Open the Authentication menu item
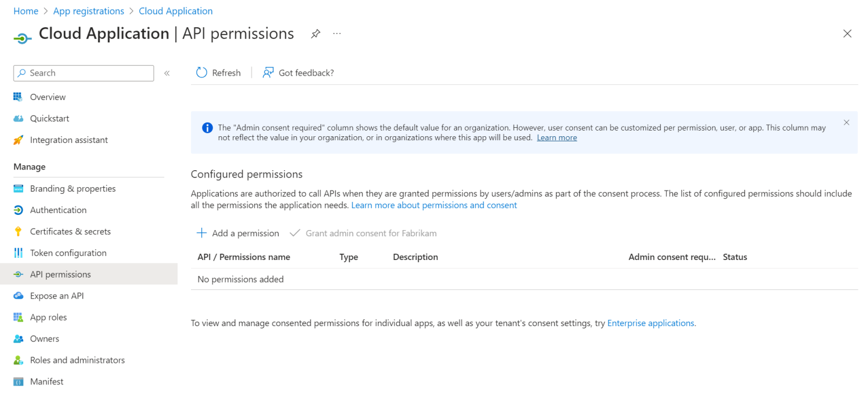Screen dimensions: 868x394 (x=58, y=210)
